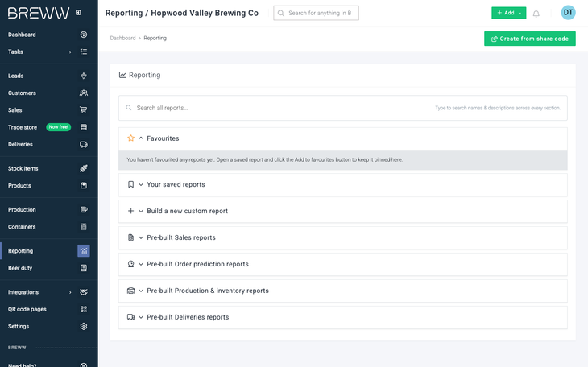588x367 pixels.
Task: Click the Integrations handshake icon
Action: [84, 292]
